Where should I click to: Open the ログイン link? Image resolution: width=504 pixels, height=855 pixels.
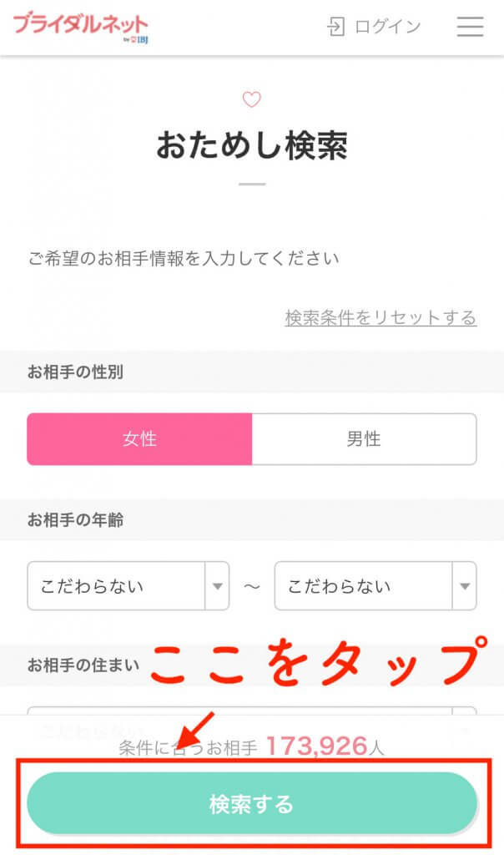(x=387, y=27)
